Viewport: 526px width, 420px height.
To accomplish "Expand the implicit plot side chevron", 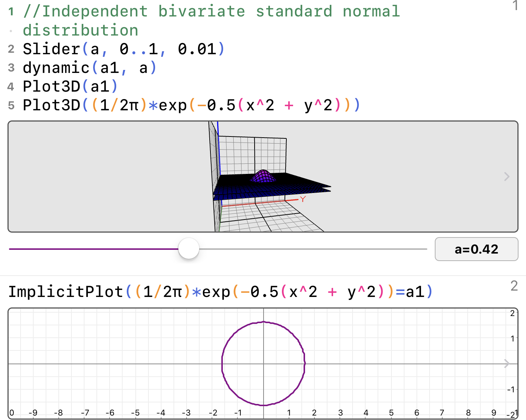I will click(507, 364).
